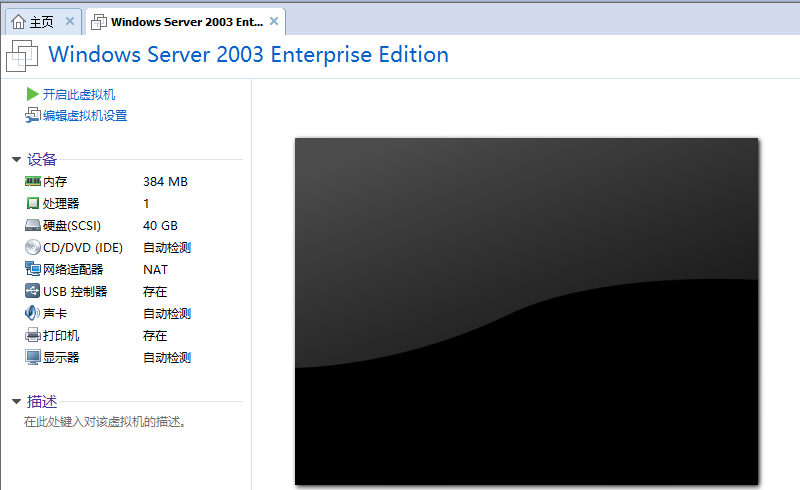Click the large VM icon beside the title

pyautogui.click(x=22, y=56)
